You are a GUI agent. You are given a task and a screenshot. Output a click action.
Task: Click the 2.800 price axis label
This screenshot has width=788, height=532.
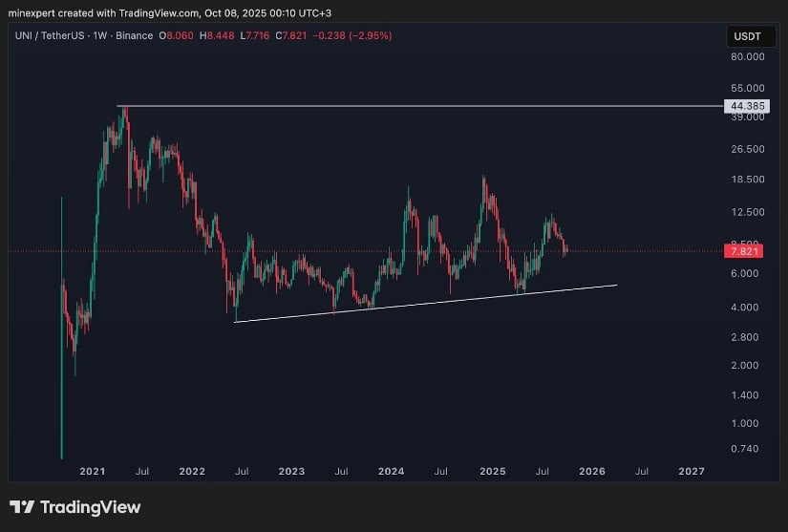(x=744, y=337)
